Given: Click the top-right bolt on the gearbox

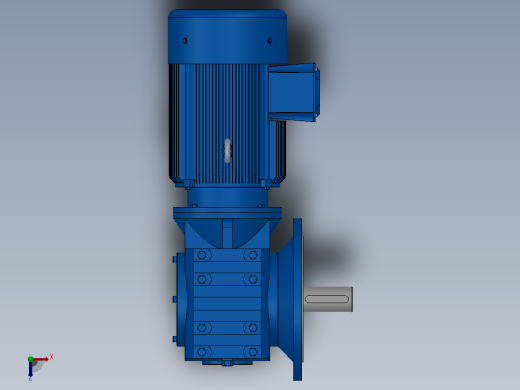Looking at the screenshot, I should (253, 255).
